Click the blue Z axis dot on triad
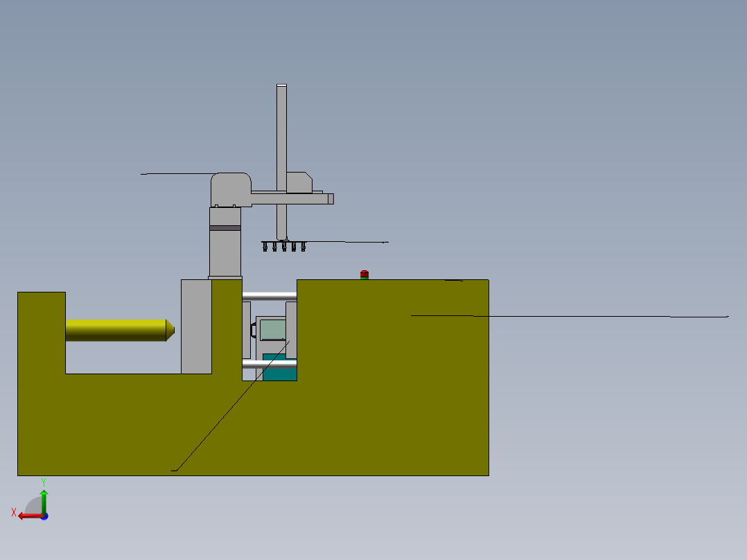Viewport: 747px width, 560px height. [x=44, y=516]
